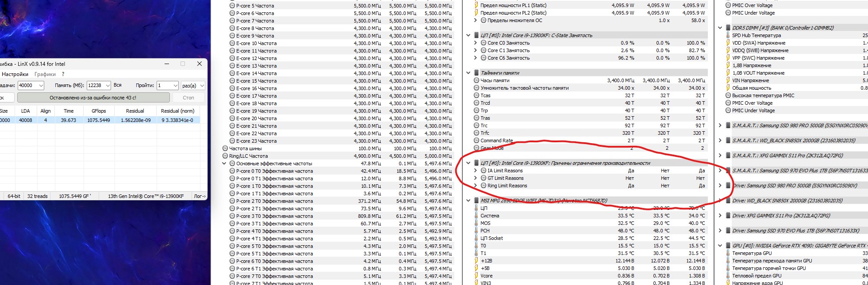Click the clock icon beside Часы памяти
The width and height of the screenshot is (868, 285).
pos(476,80)
